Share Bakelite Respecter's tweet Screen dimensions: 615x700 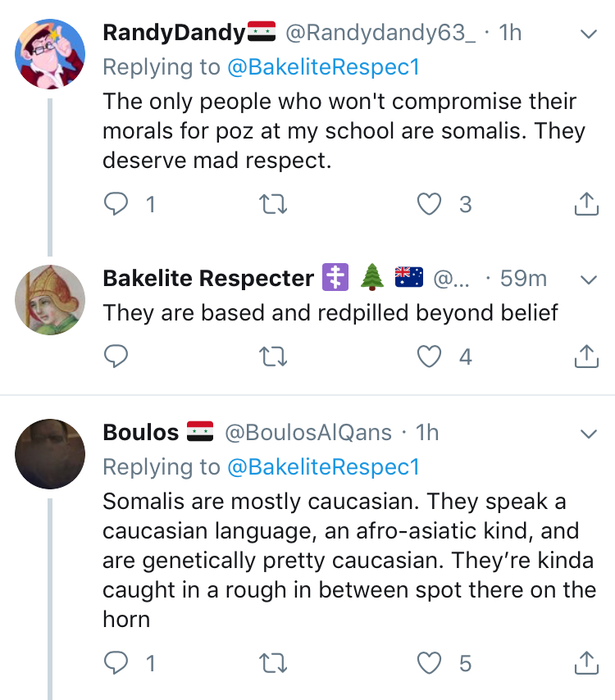586,357
